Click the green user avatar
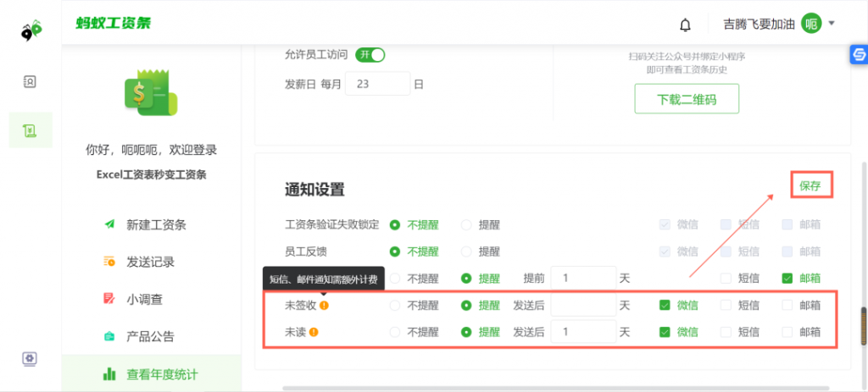The height and width of the screenshot is (392, 868). [x=811, y=24]
